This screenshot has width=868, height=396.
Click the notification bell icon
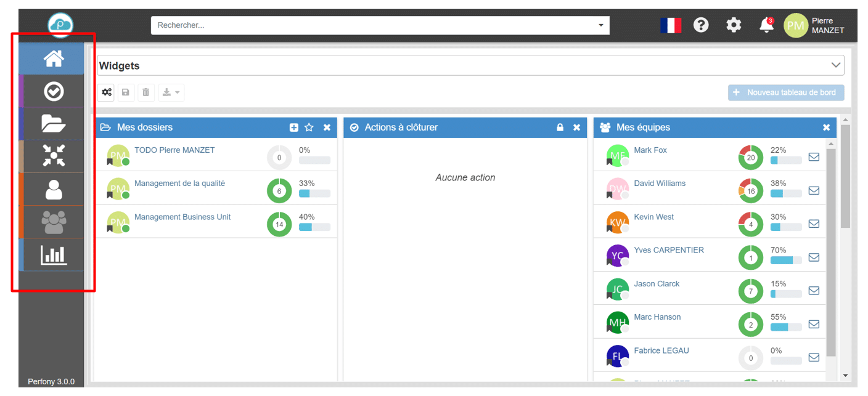[x=766, y=25]
